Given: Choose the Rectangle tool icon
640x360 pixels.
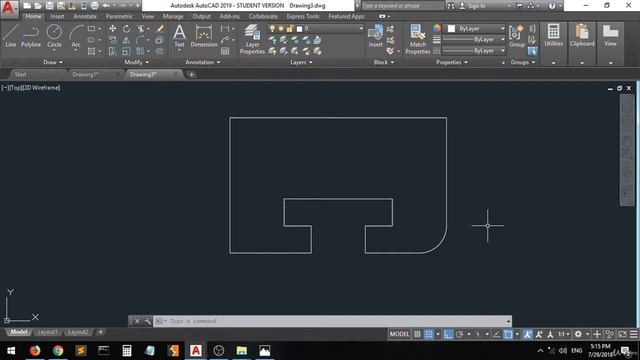Looking at the screenshot, I should (x=91, y=29).
